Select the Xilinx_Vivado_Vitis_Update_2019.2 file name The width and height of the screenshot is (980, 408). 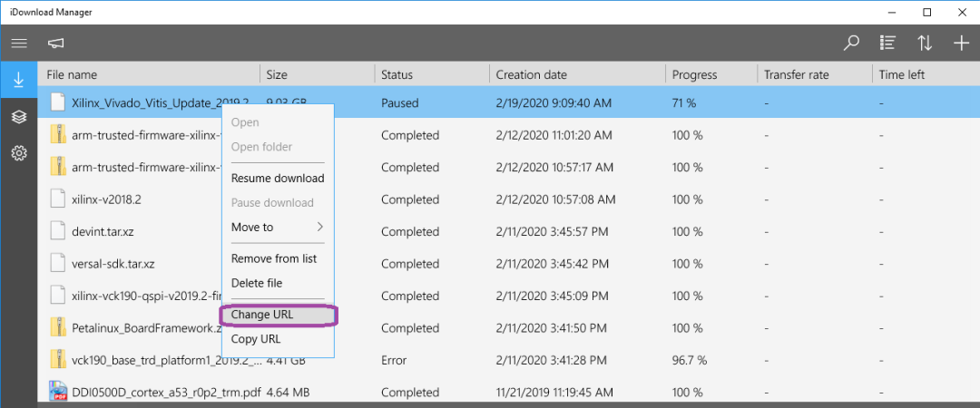(160, 102)
